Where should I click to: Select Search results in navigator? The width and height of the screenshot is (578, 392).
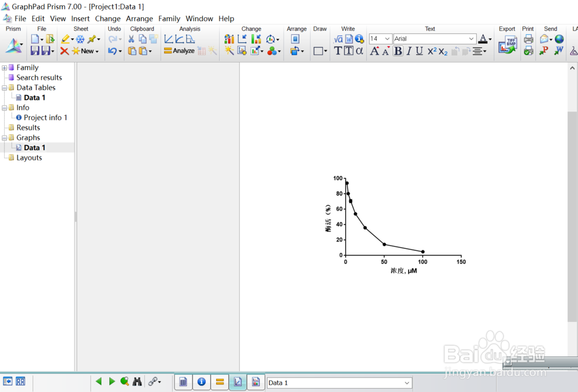click(x=39, y=77)
